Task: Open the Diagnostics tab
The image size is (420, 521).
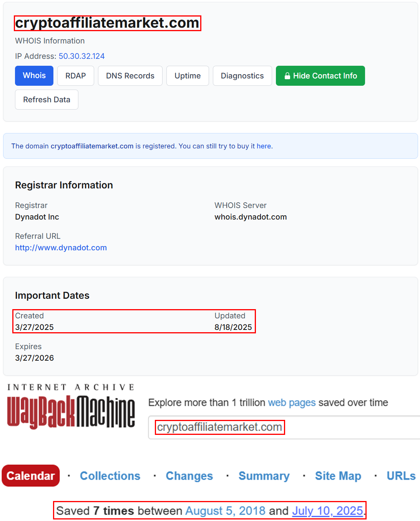Action: tap(242, 76)
